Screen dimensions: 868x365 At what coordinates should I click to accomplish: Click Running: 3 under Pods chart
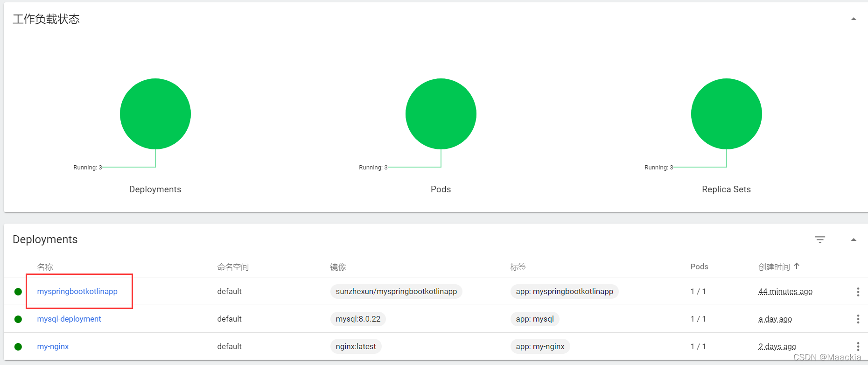tap(373, 167)
